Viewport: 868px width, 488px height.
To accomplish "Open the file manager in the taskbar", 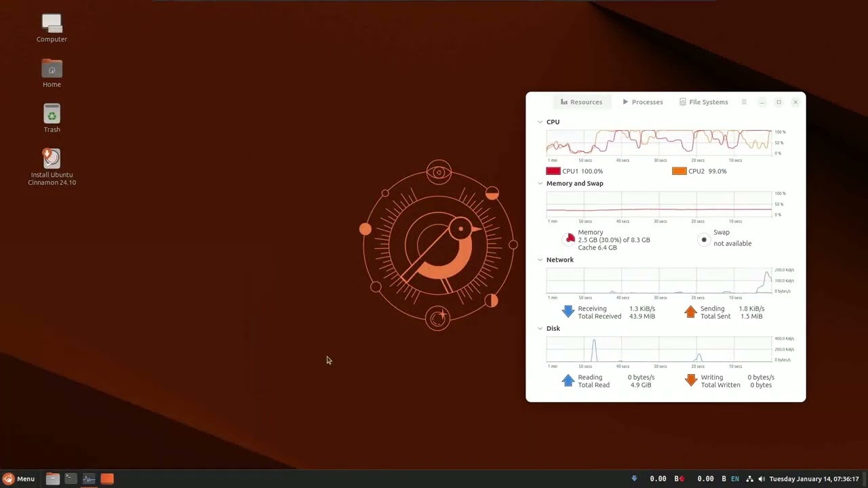I will [52, 479].
